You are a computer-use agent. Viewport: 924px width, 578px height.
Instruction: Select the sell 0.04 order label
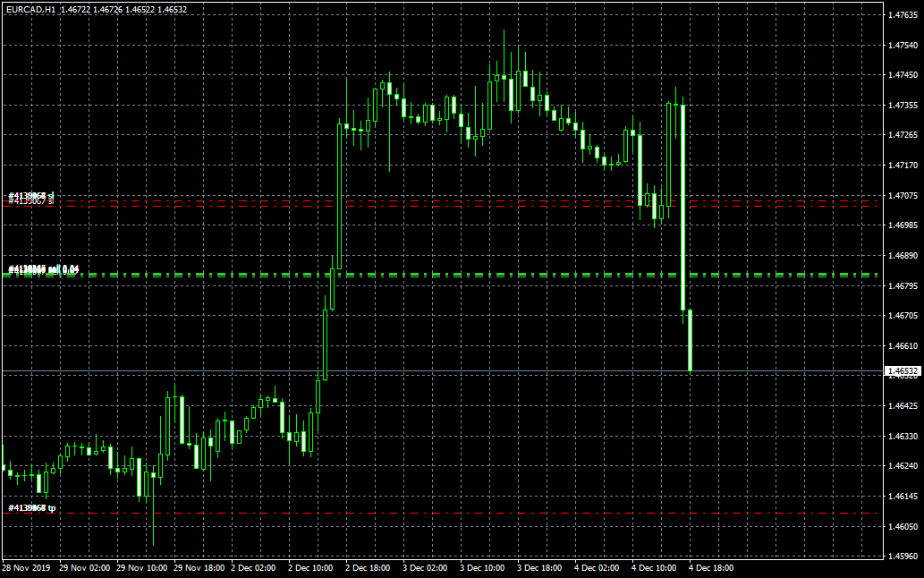coord(44,269)
